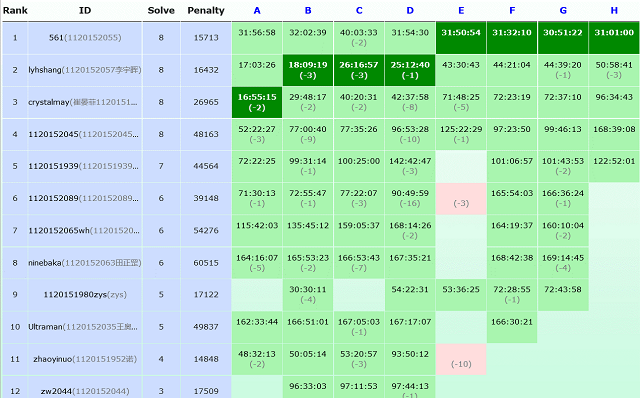This screenshot has height=398, width=640.
Task: Open problem F column link
Action: coord(512,11)
